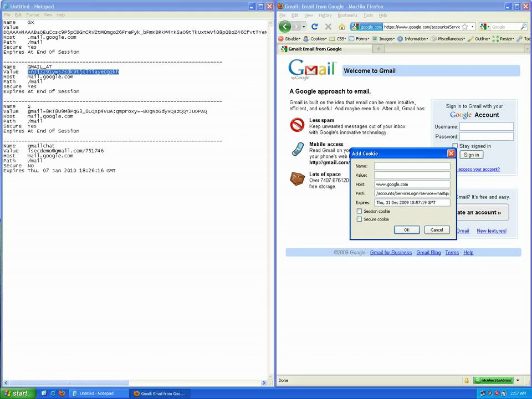Open the Terms link in footer
This screenshot has width=532, height=399.
(452, 253)
